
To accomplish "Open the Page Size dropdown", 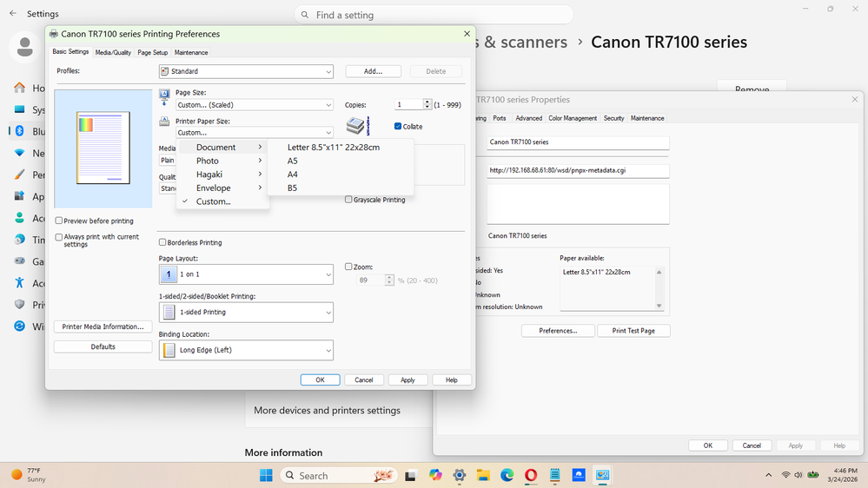I will [x=255, y=104].
